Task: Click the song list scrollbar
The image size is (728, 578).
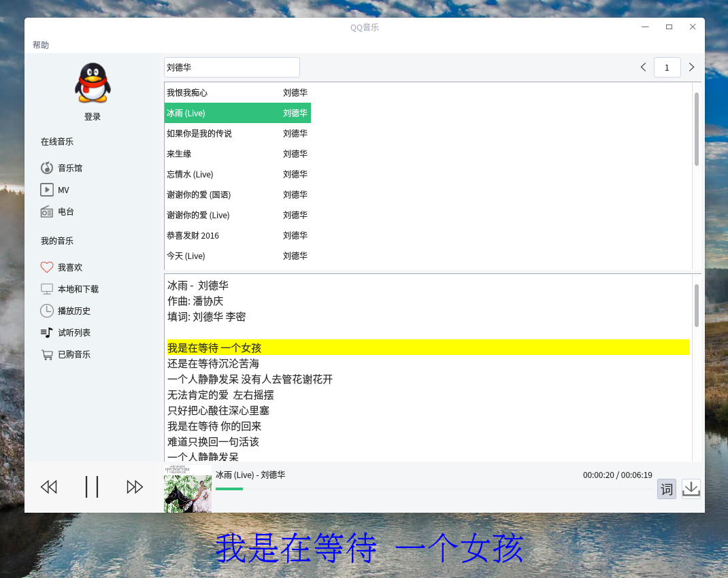Action: coord(697,129)
